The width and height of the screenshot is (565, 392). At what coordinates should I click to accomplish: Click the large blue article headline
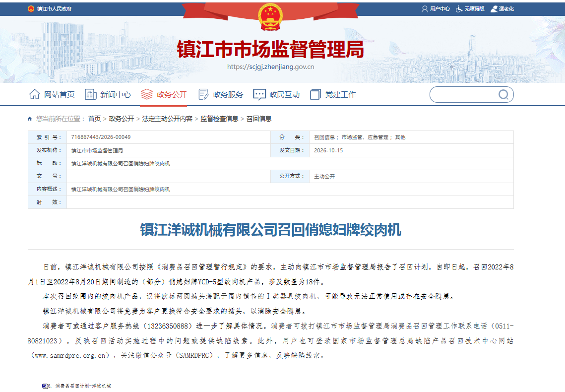tap(271, 230)
